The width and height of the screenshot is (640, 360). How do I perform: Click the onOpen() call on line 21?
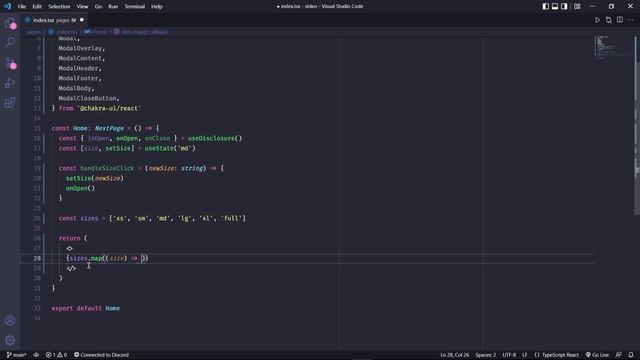(x=80, y=188)
